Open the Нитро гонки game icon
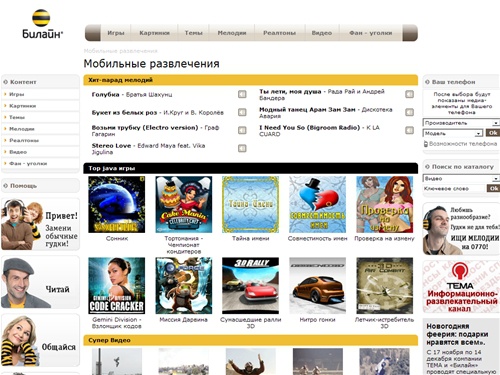Image resolution: width=500 pixels, height=375 pixels. (x=317, y=285)
